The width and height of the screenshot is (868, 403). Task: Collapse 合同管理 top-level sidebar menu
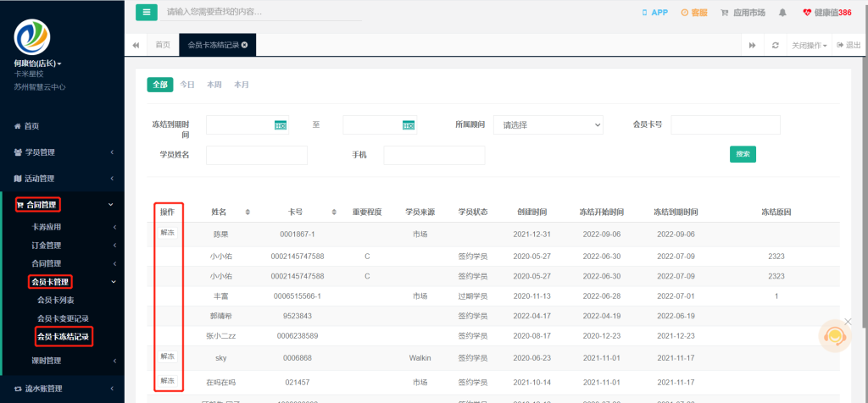pos(63,205)
